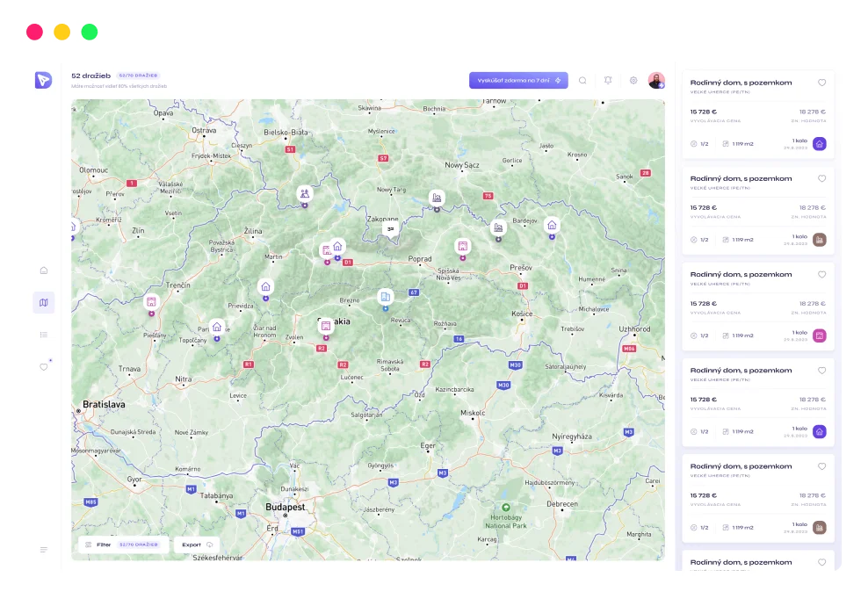Open the home view in sidebar

tap(44, 271)
